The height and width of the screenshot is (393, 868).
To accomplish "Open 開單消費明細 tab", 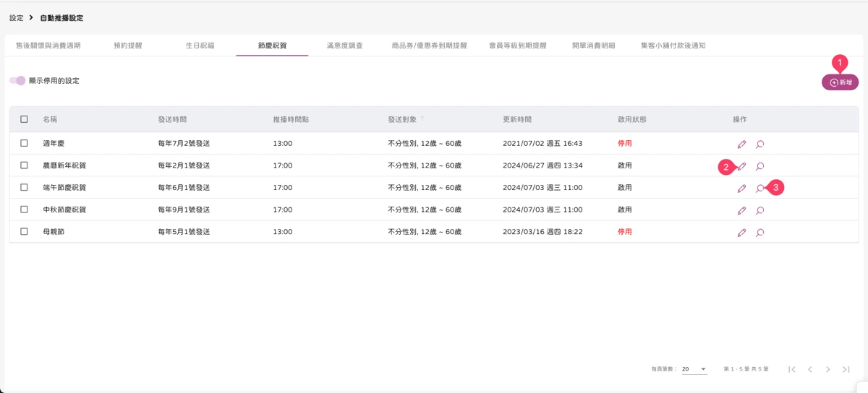I will tap(594, 46).
